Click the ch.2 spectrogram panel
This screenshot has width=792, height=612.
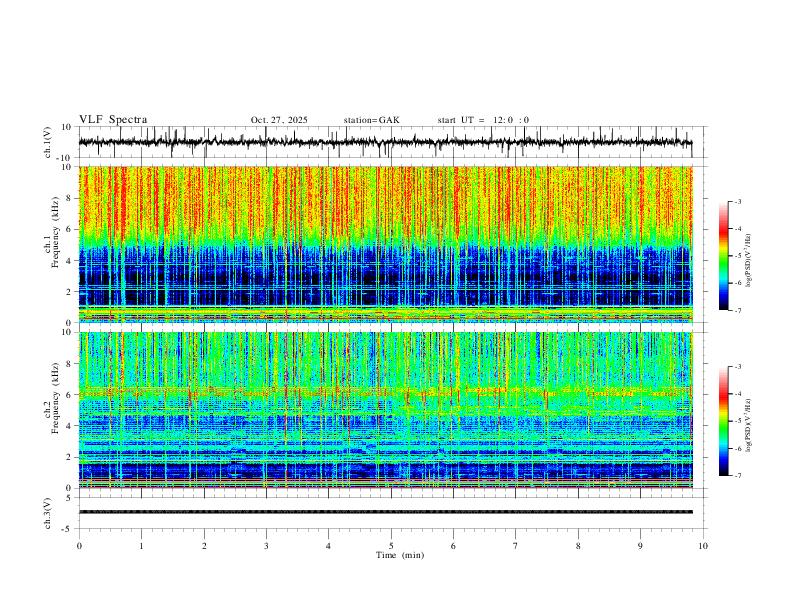point(385,410)
